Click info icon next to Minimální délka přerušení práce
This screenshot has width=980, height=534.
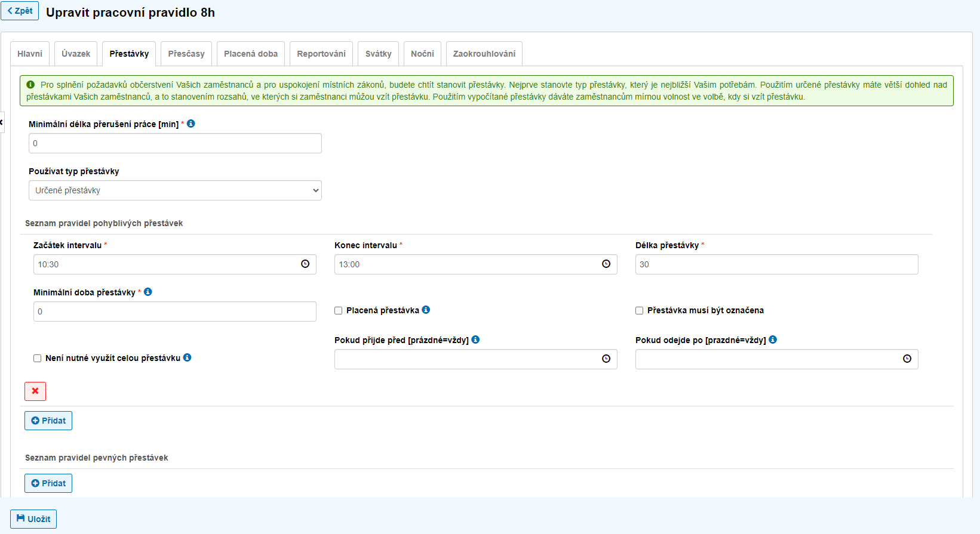(x=191, y=124)
